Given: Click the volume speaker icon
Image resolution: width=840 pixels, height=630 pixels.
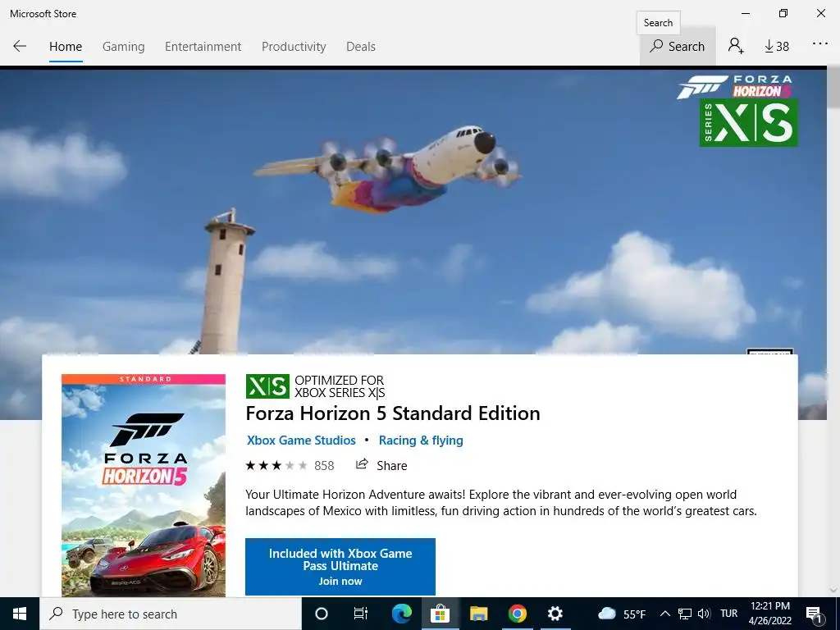Looking at the screenshot, I should [x=704, y=614].
